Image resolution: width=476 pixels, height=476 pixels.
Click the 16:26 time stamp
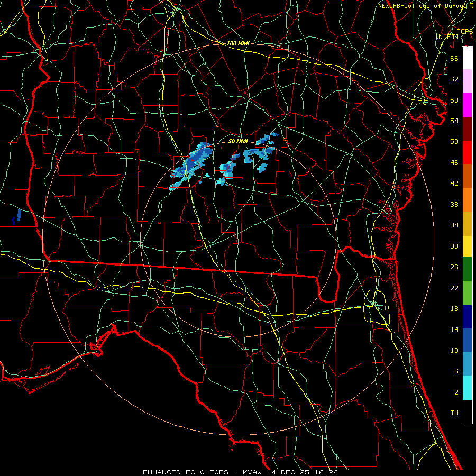click(326, 472)
